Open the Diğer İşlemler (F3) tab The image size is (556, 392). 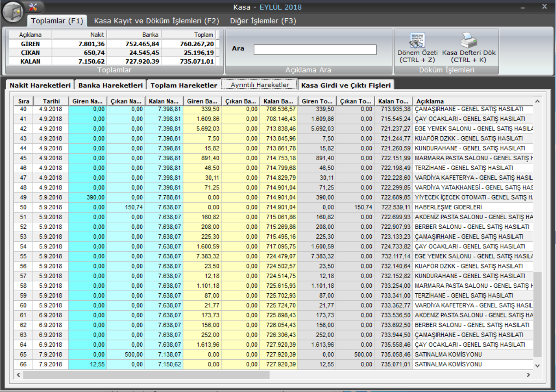tap(262, 21)
